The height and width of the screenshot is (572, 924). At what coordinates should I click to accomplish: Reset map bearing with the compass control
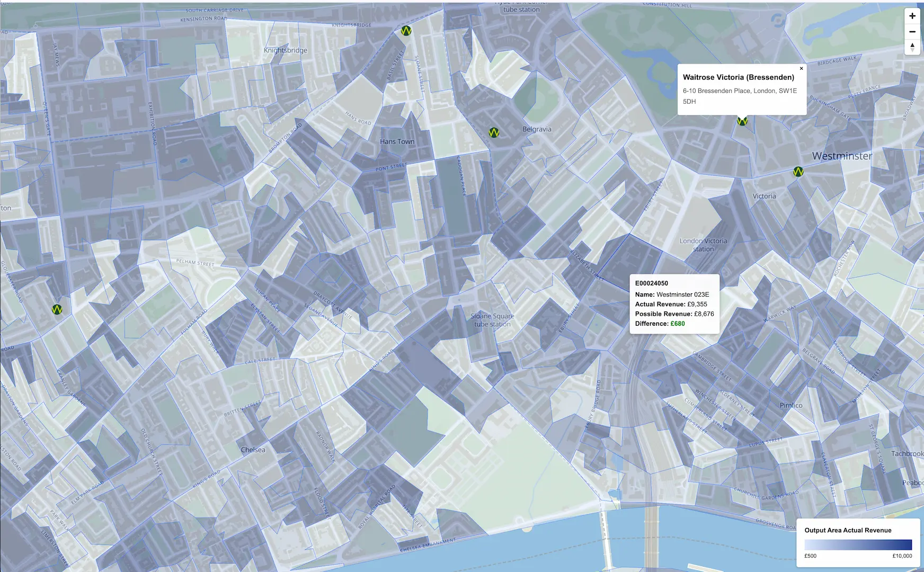(x=912, y=48)
